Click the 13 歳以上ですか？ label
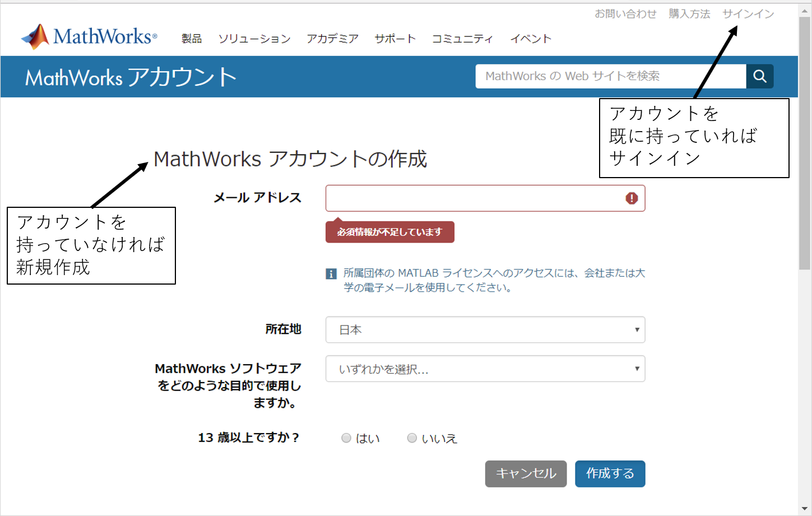 [249, 438]
